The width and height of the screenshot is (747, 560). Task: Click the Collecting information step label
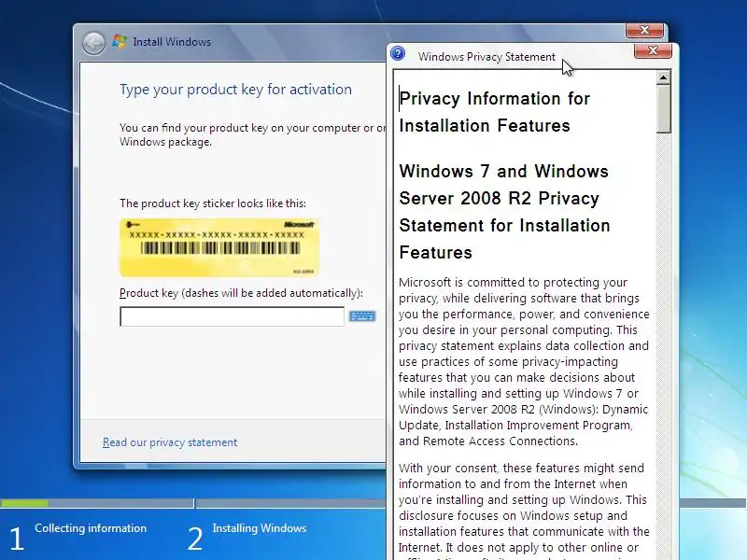(x=91, y=528)
